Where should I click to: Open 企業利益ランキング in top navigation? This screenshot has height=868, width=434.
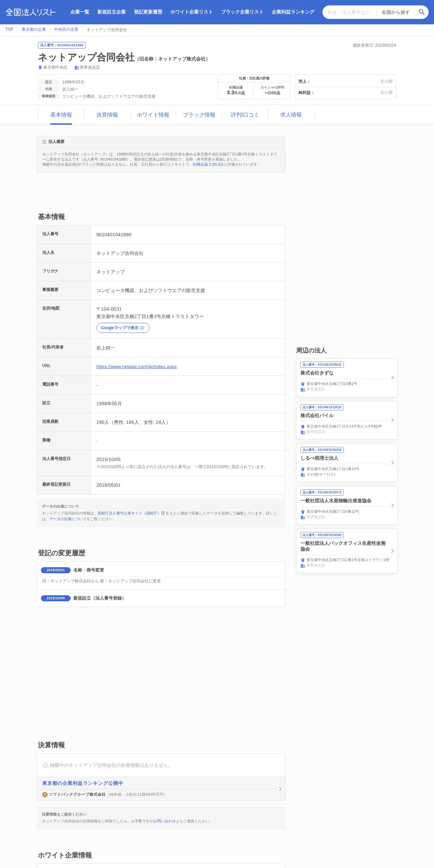click(293, 12)
